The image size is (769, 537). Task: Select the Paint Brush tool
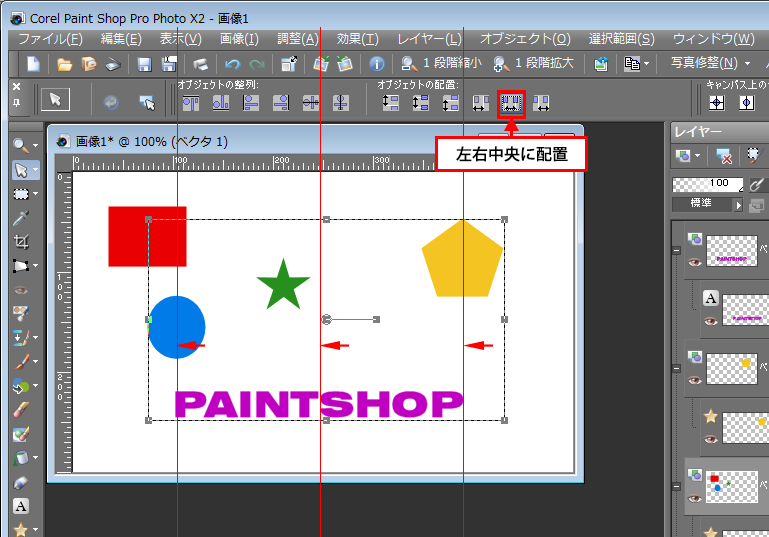coord(21,362)
